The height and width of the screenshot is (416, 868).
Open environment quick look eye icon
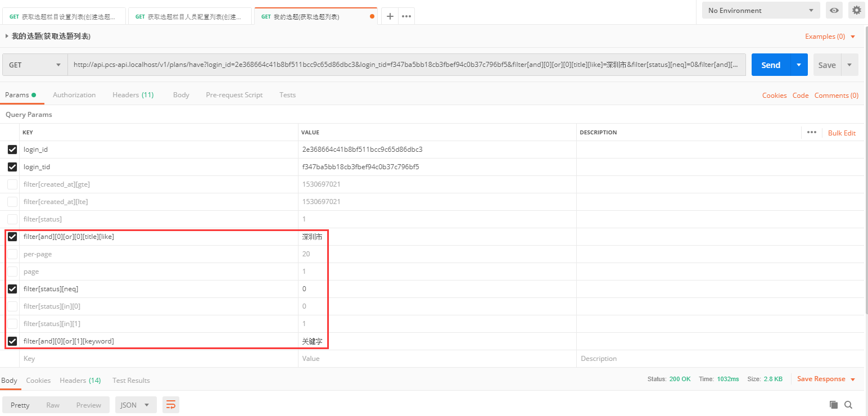834,10
